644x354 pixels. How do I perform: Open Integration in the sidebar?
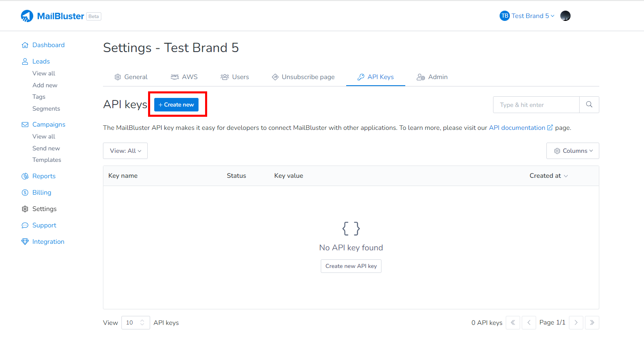(48, 242)
